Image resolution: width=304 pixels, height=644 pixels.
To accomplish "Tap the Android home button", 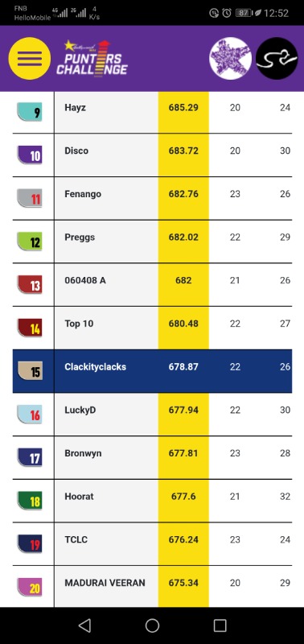I will [x=152, y=625].
